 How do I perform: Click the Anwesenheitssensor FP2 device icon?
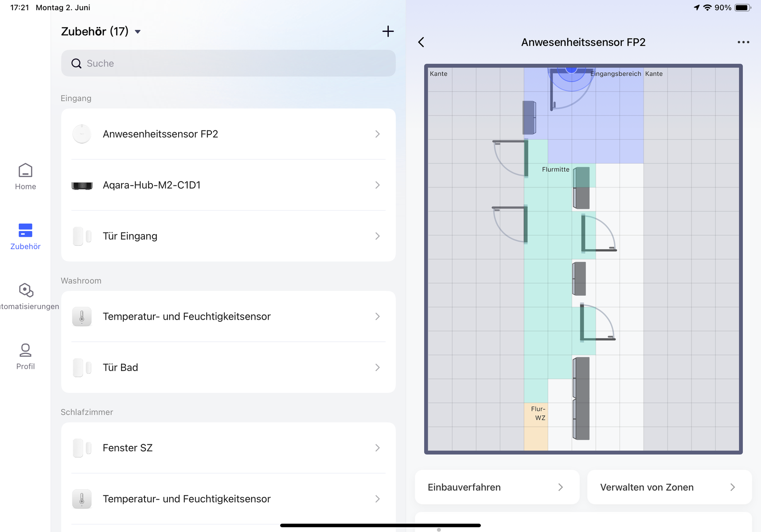[82, 134]
